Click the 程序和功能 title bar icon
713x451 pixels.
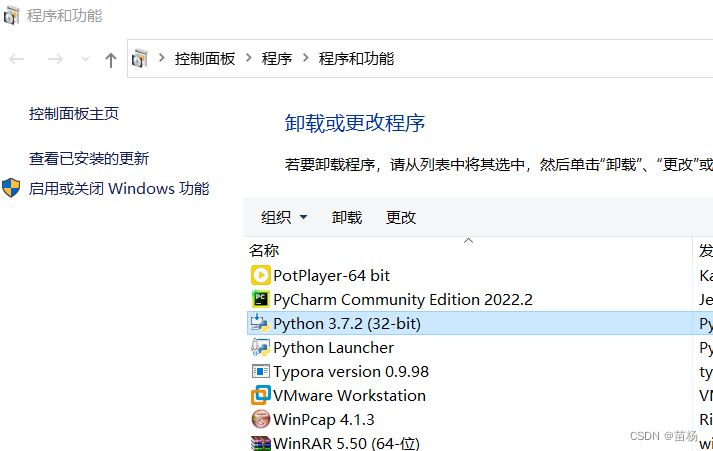click(x=11, y=15)
